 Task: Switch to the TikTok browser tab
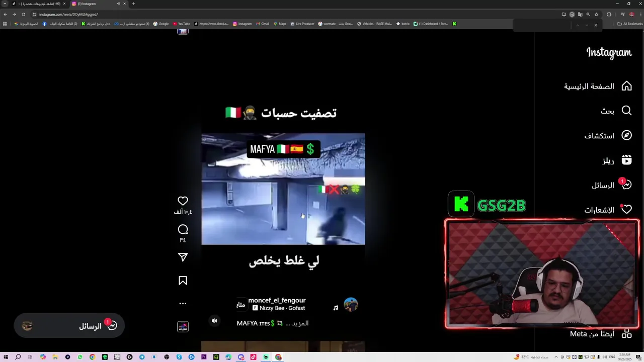tap(39, 4)
